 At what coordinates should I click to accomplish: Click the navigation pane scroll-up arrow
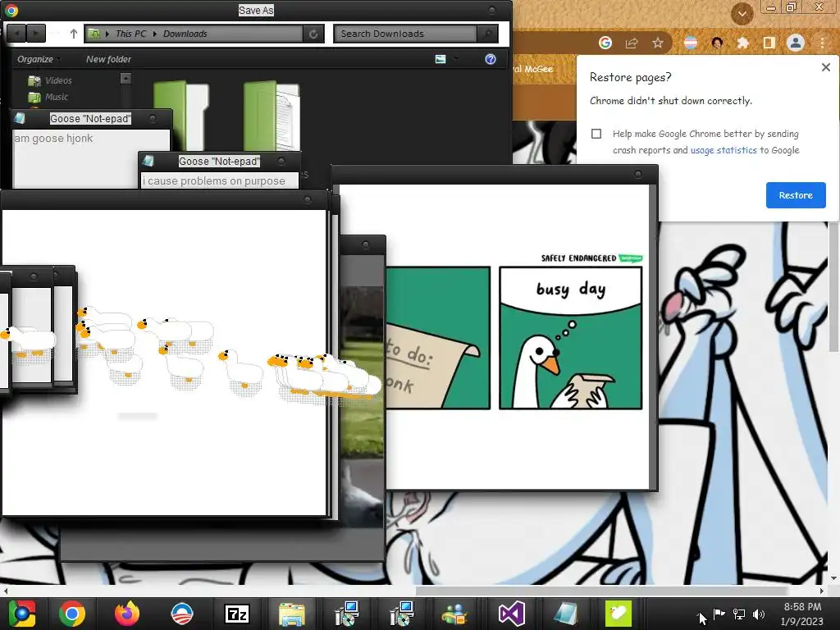[126, 78]
